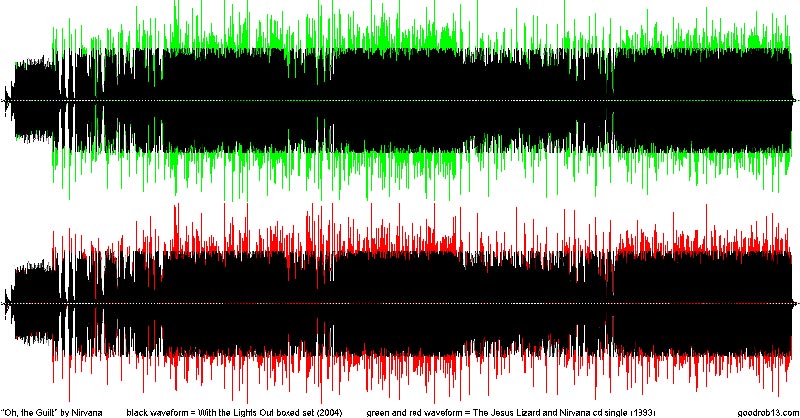Image resolution: width=800 pixels, height=418 pixels.
Task: Click the center line of the green waveform
Action: (x=400, y=101)
